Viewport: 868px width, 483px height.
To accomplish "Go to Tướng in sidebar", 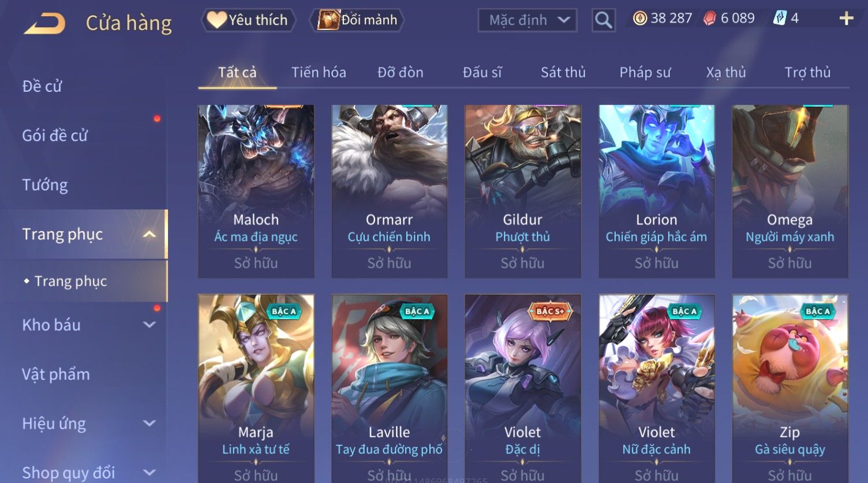I will (45, 185).
